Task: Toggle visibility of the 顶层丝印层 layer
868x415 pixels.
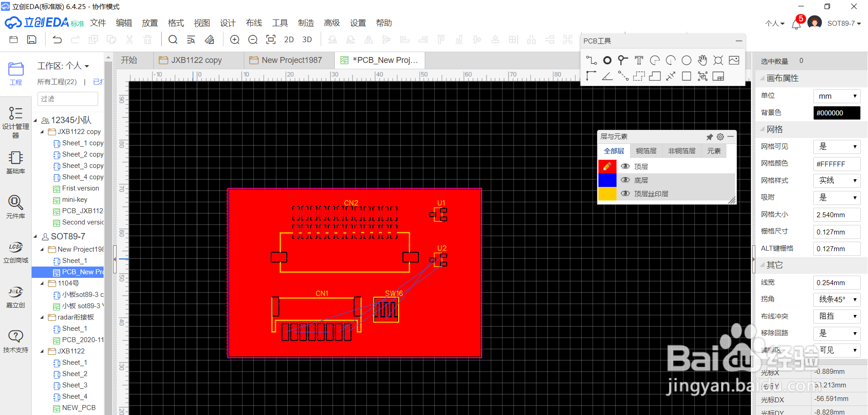Action: (626, 194)
